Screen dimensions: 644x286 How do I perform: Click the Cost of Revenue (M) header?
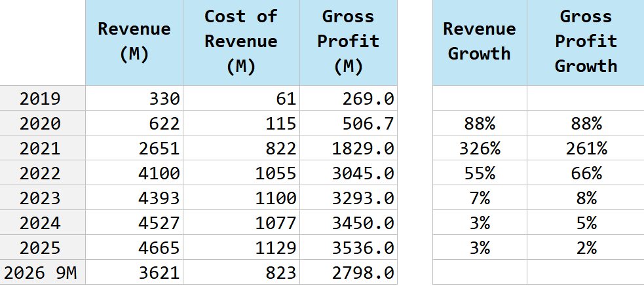pyautogui.click(x=241, y=42)
